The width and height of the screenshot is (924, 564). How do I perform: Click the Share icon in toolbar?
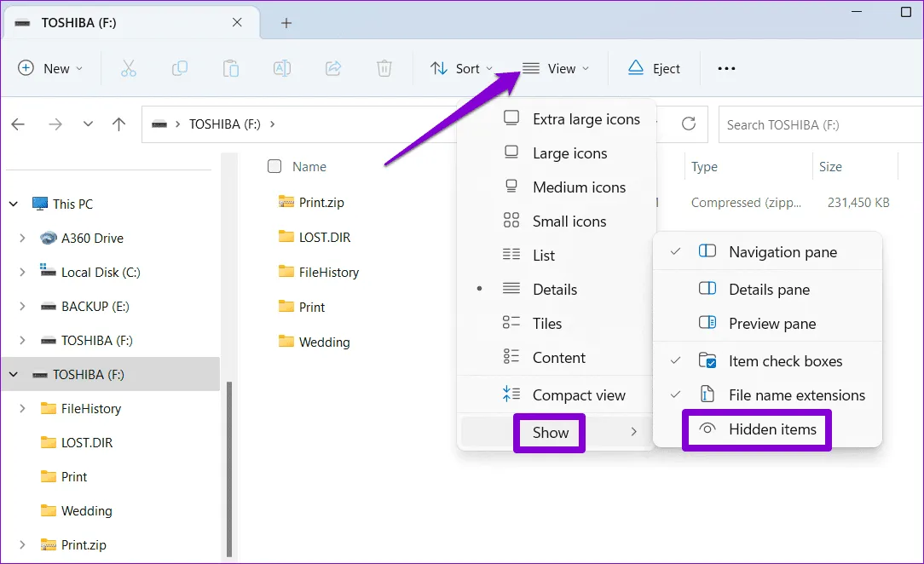click(x=333, y=68)
